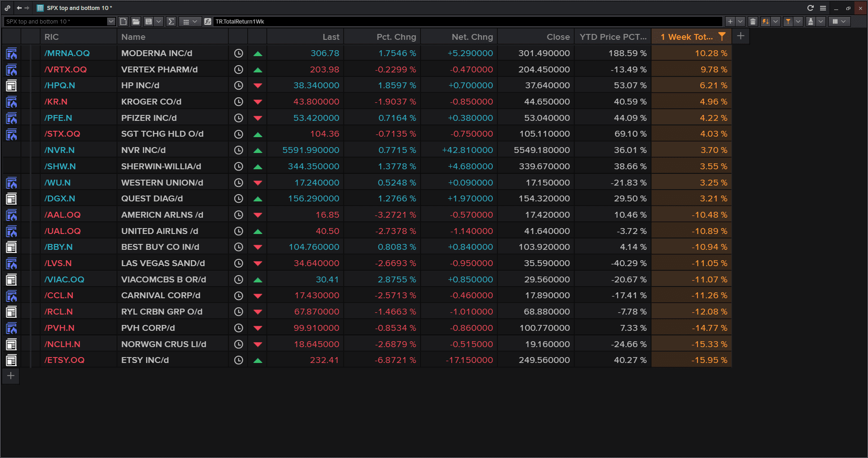Refresh the monitor with reload icon

(811, 8)
